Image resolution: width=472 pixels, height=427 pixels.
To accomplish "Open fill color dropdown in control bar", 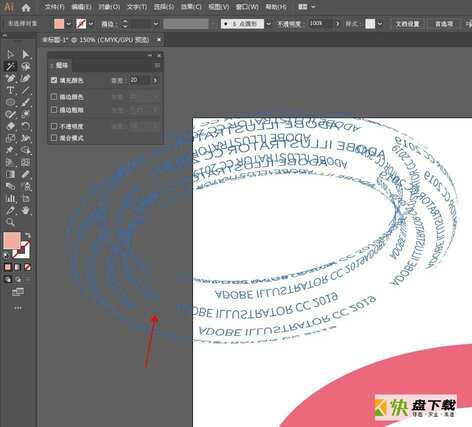I will pos(69,24).
